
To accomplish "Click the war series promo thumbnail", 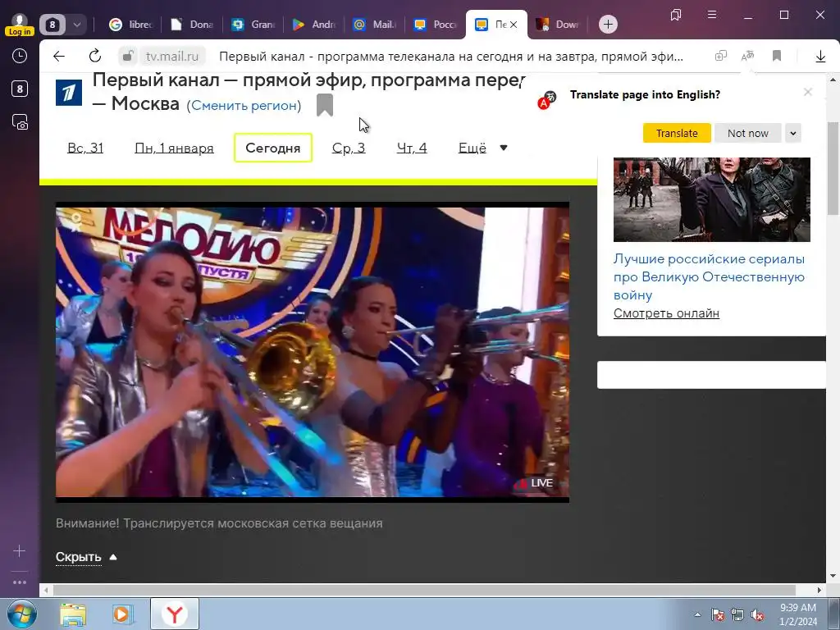I will (x=711, y=199).
